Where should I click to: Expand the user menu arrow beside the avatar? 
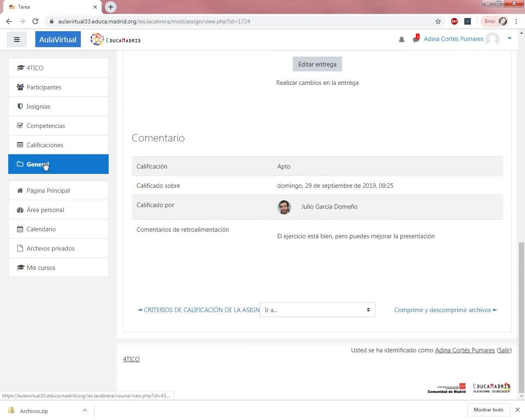pyautogui.click(x=509, y=39)
